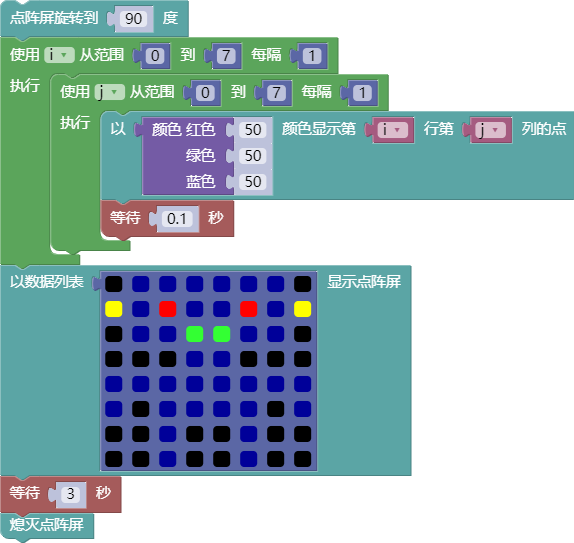Viewport: 574px width, 543px height.
Task: Edit step value 1 of the j loop
Action: [x=362, y=93]
